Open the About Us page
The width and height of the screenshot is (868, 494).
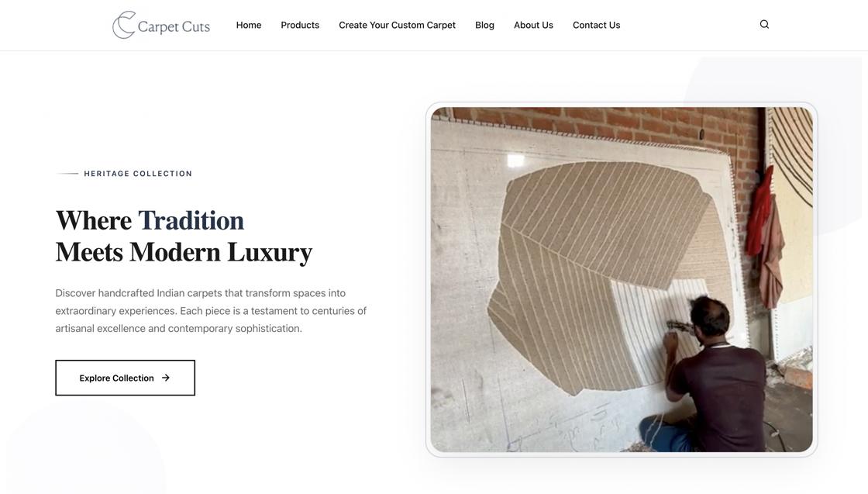click(x=533, y=25)
